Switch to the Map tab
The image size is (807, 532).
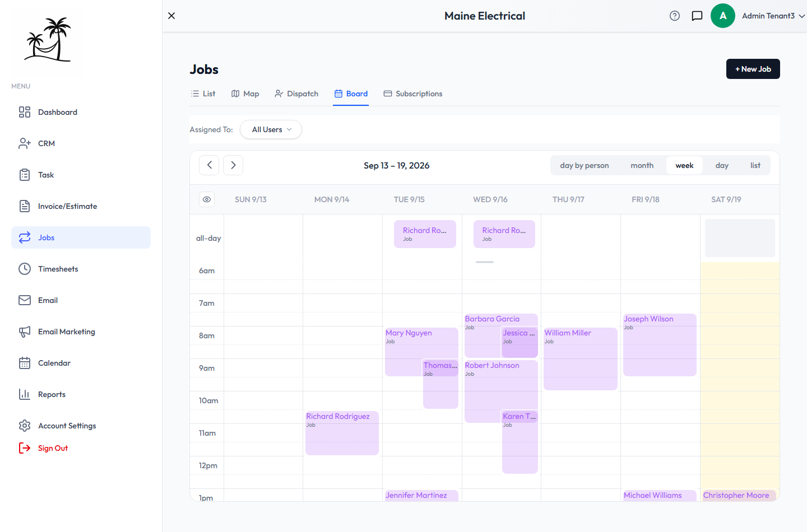pyautogui.click(x=245, y=94)
